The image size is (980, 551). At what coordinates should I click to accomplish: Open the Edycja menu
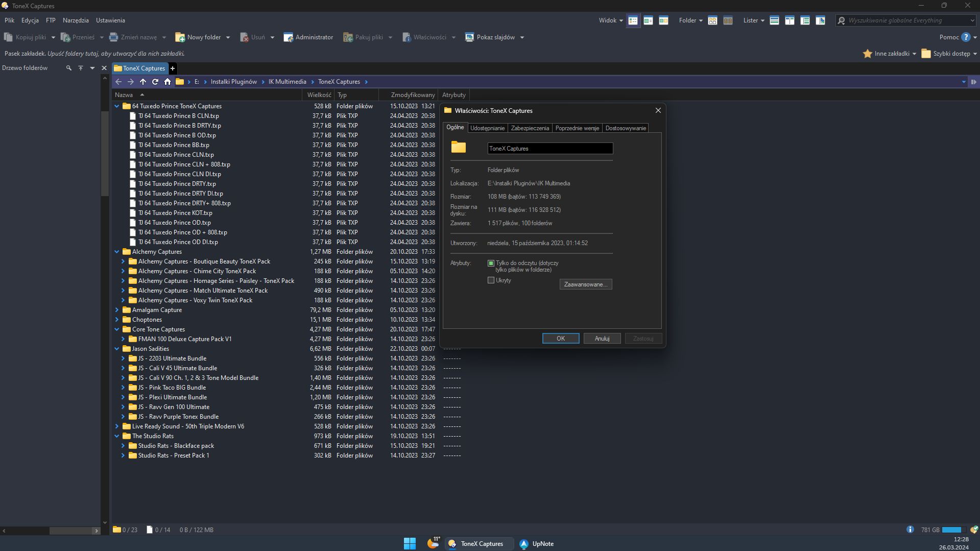(30, 20)
